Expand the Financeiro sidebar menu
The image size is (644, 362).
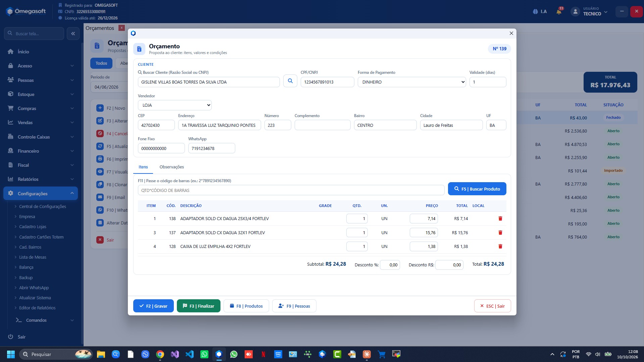tap(41, 151)
